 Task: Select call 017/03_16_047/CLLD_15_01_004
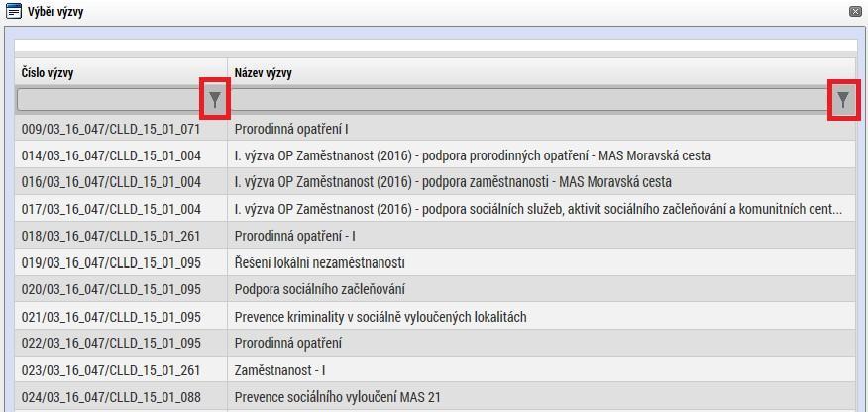pos(436,209)
